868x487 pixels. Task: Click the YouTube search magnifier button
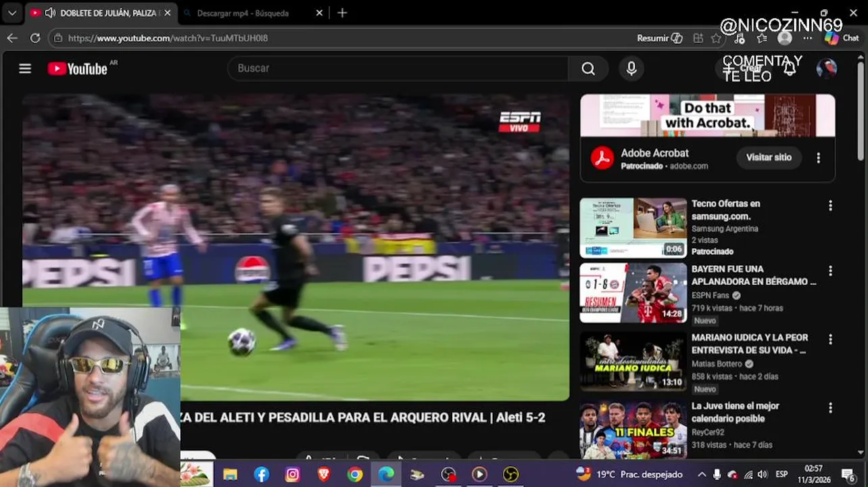click(588, 68)
